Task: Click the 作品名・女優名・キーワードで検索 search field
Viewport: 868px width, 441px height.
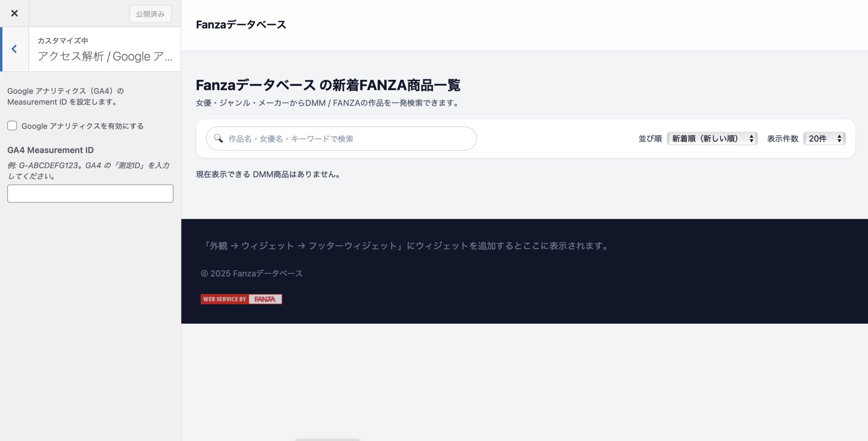Action: pyautogui.click(x=339, y=138)
